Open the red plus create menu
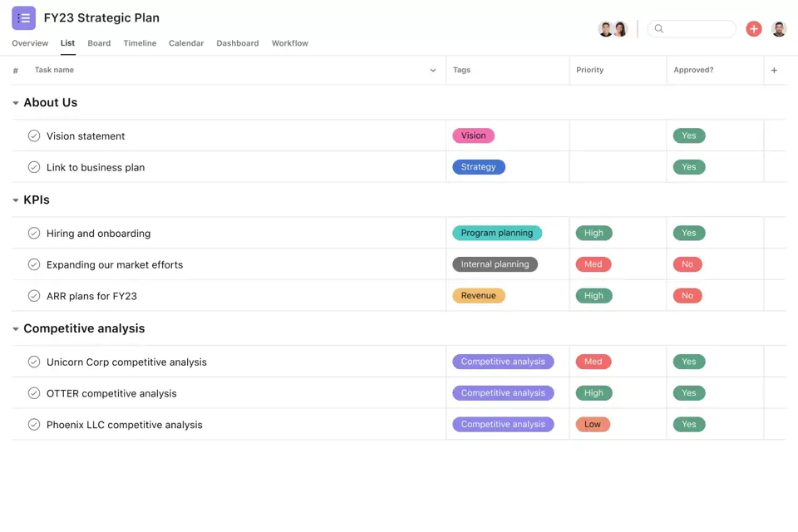This screenshot has height=532, width=798. [754, 27]
